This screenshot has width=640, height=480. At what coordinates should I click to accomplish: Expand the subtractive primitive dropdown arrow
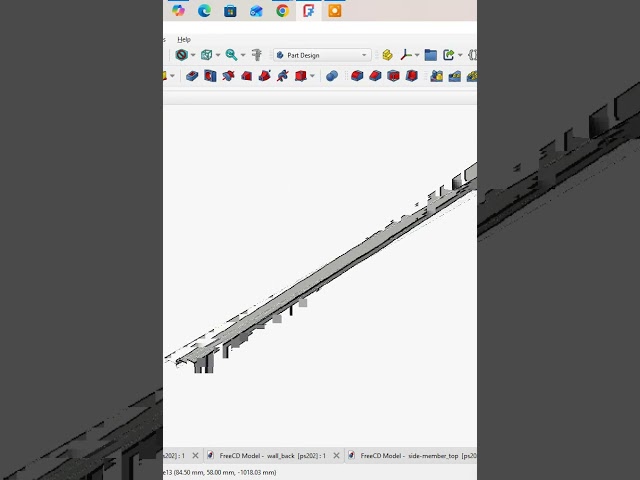pyautogui.click(x=312, y=76)
